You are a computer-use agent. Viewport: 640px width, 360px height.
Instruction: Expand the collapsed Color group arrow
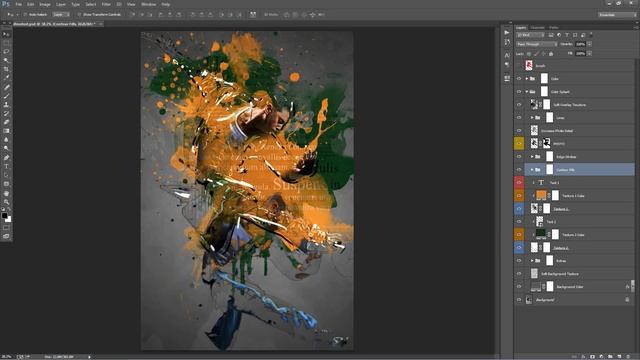[x=527, y=79]
